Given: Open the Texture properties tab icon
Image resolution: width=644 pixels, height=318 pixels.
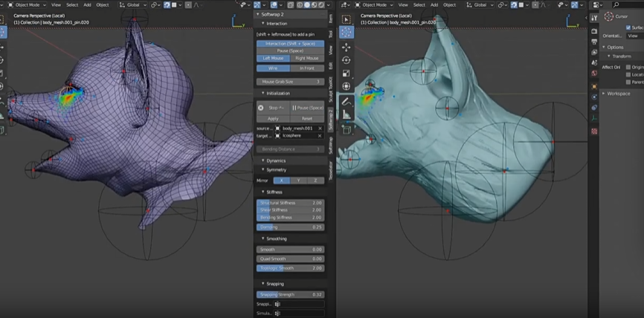Looking at the screenshot, I should [594, 131].
